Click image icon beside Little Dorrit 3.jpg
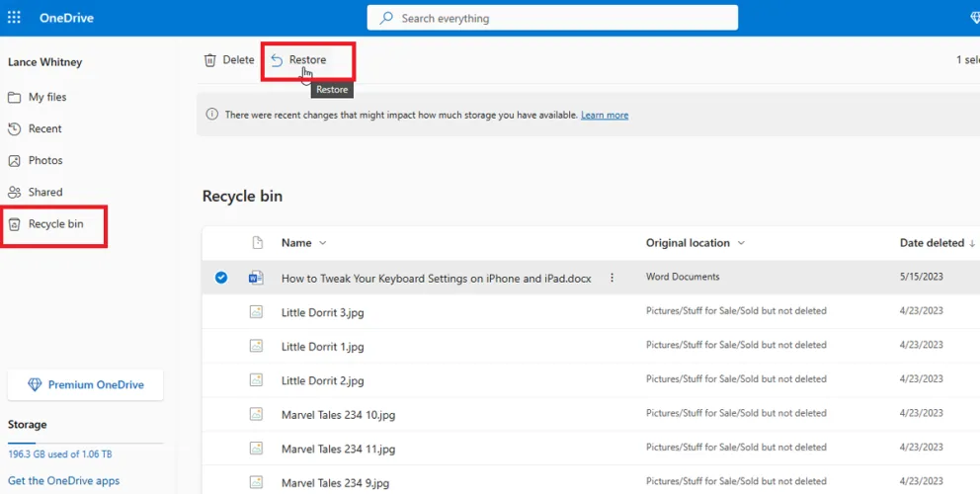This screenshot has width=980, height=494. point(256,312)
